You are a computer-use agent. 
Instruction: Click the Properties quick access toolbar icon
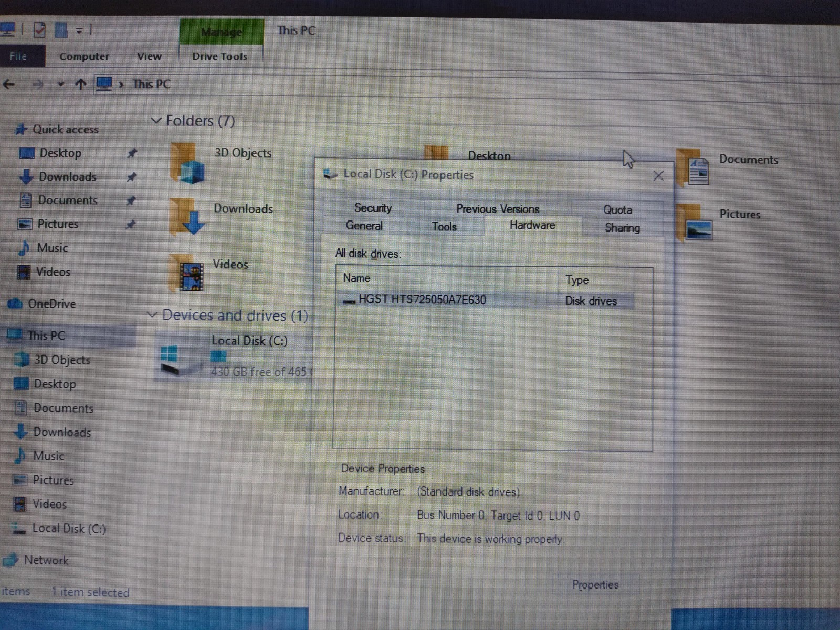tap(39, 30)
